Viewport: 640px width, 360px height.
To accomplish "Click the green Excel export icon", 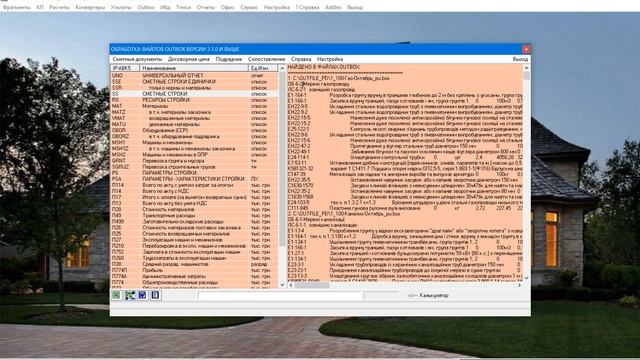I will pyautogui.click(x=117, y=295).
